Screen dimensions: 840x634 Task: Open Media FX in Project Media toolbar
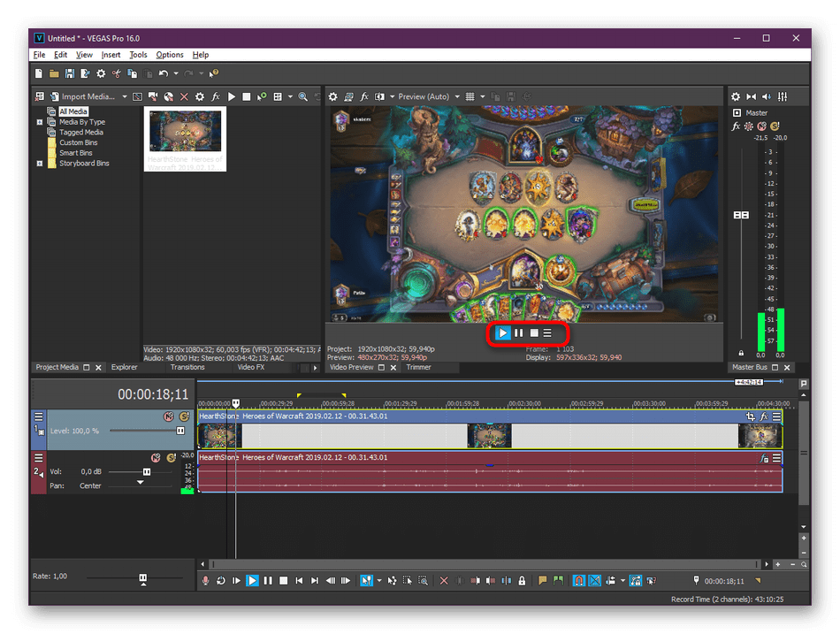(215, 96)
